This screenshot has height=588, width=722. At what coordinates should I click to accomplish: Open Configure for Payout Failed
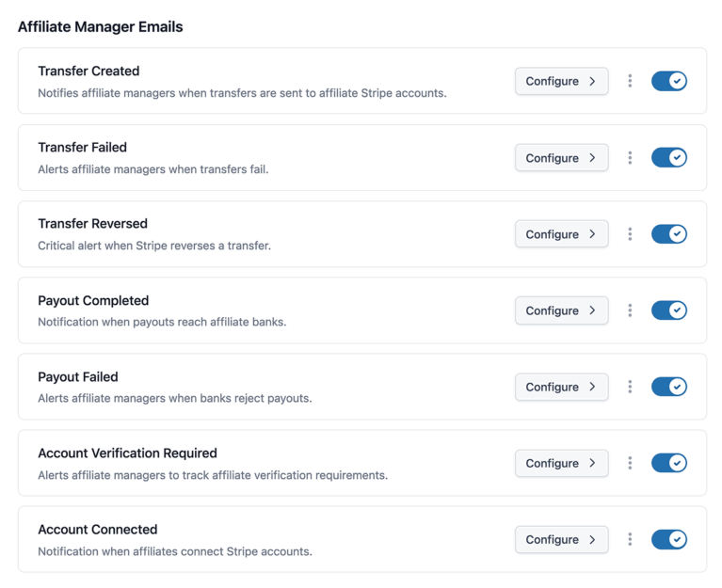561,387
